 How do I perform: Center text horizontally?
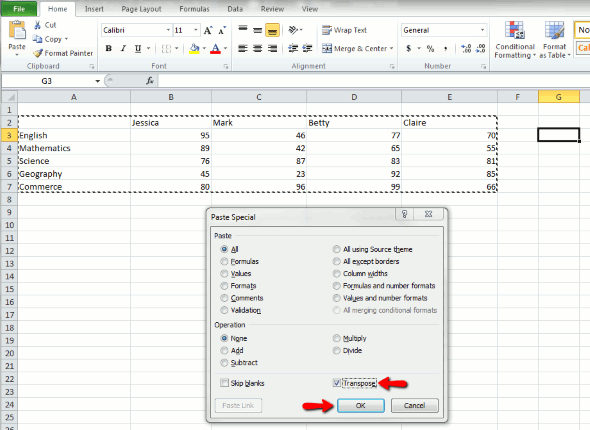pos(257,48)
